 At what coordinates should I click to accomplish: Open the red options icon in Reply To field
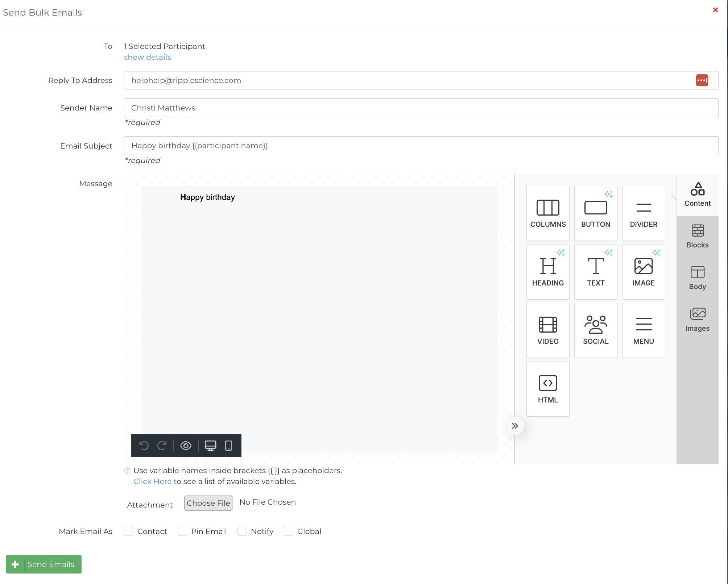(x=702, y=80)
